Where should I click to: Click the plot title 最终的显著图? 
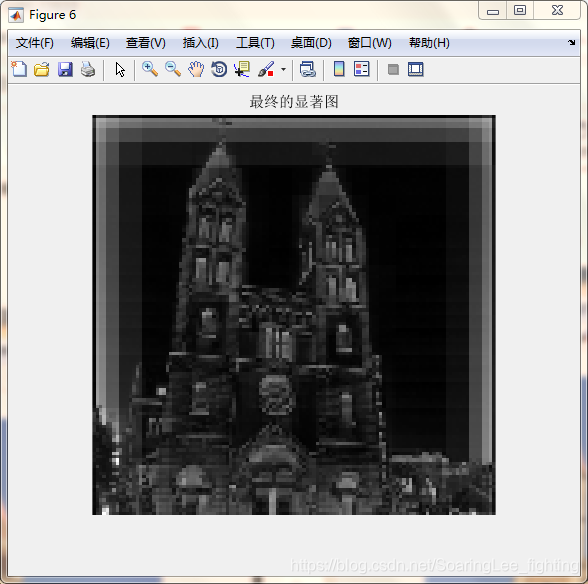pos(294,102)
